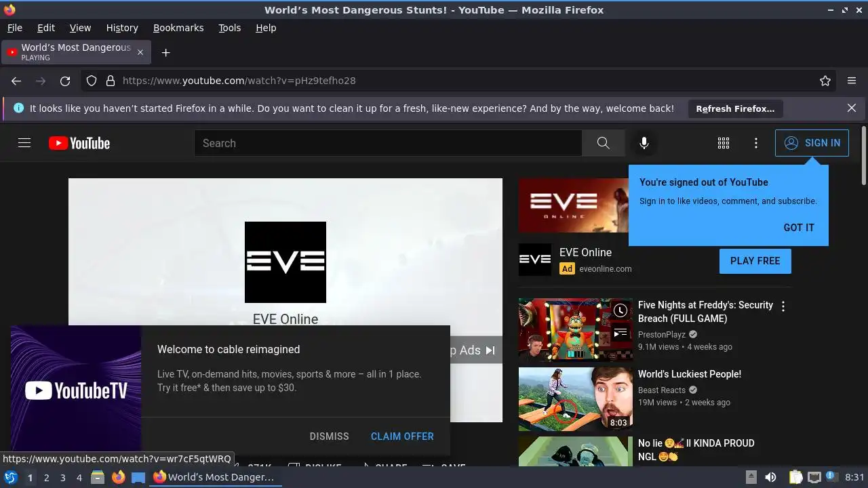Expand the system tray arrow
Image resolution: width=868 pixels, height=488 pixels.
point(751,477)
